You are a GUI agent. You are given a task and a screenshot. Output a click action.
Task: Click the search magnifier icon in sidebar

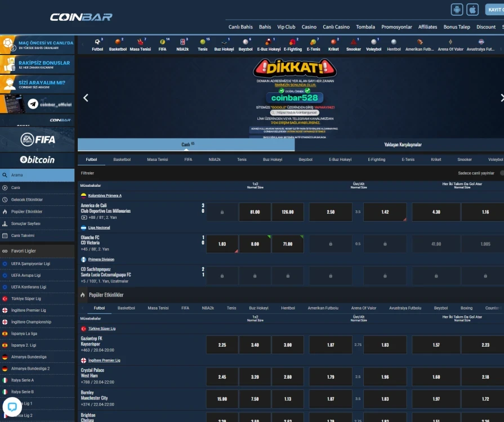click(x=5, y=175)
